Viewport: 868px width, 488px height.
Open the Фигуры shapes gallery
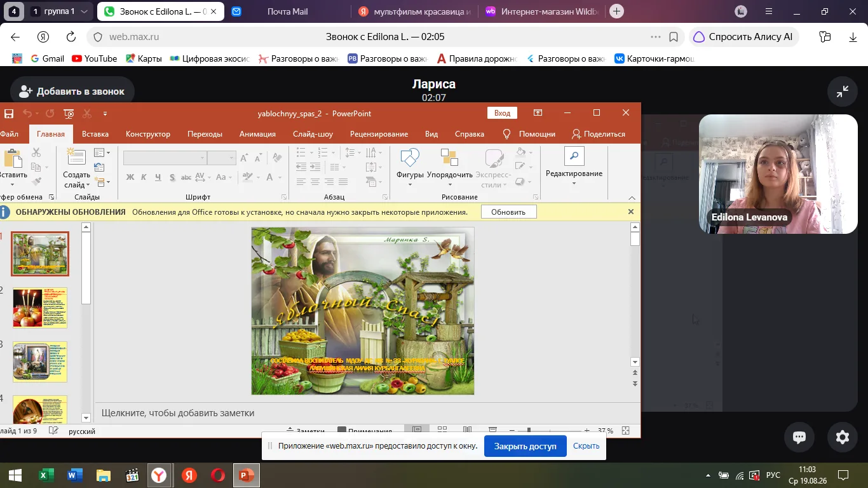click(x=410, y=167)
